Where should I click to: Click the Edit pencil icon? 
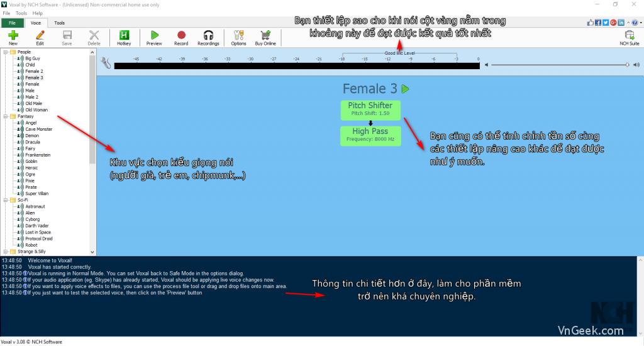point(40,37)
